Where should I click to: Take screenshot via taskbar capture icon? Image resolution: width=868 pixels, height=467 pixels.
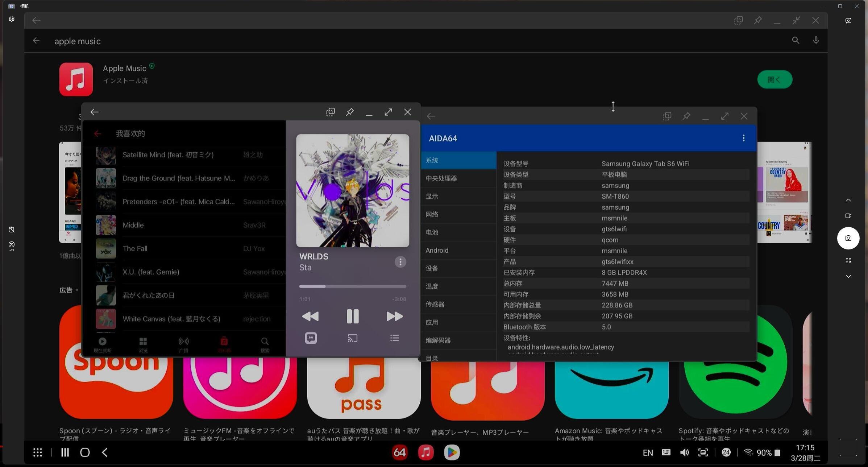[x=703, y=452]
